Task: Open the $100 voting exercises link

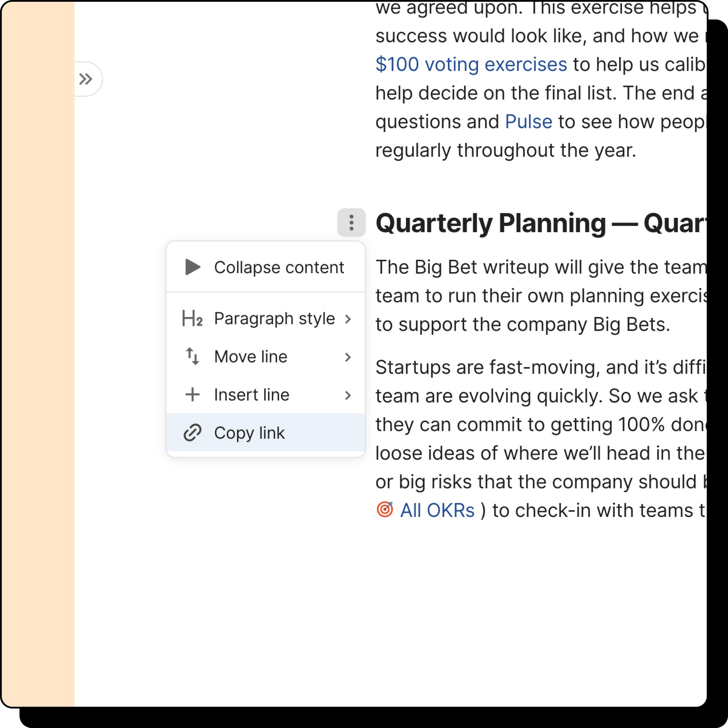Action: point(471,64)
